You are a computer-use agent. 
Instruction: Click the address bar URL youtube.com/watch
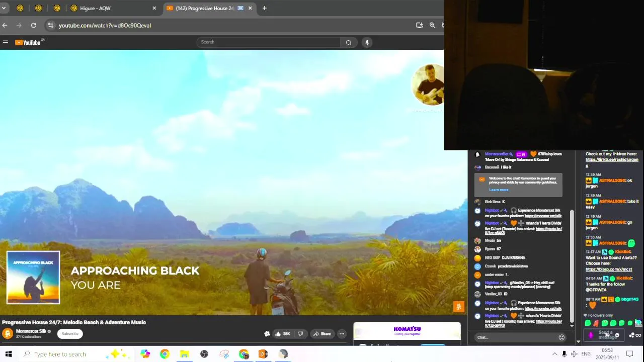click(x=105, y=25)
